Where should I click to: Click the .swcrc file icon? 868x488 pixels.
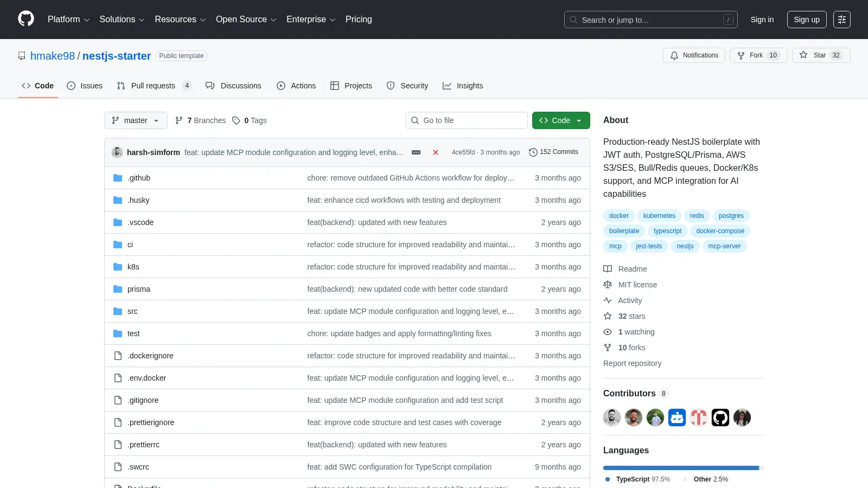[118, 467]
